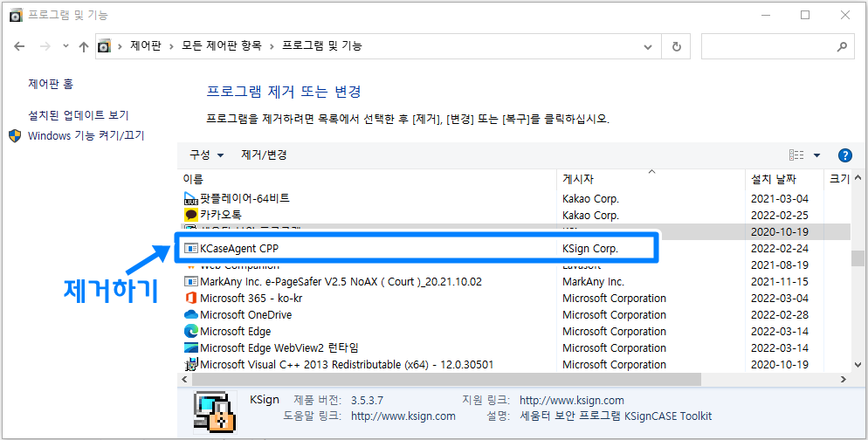Click title bar Programs and Features icon

[16, 16]
